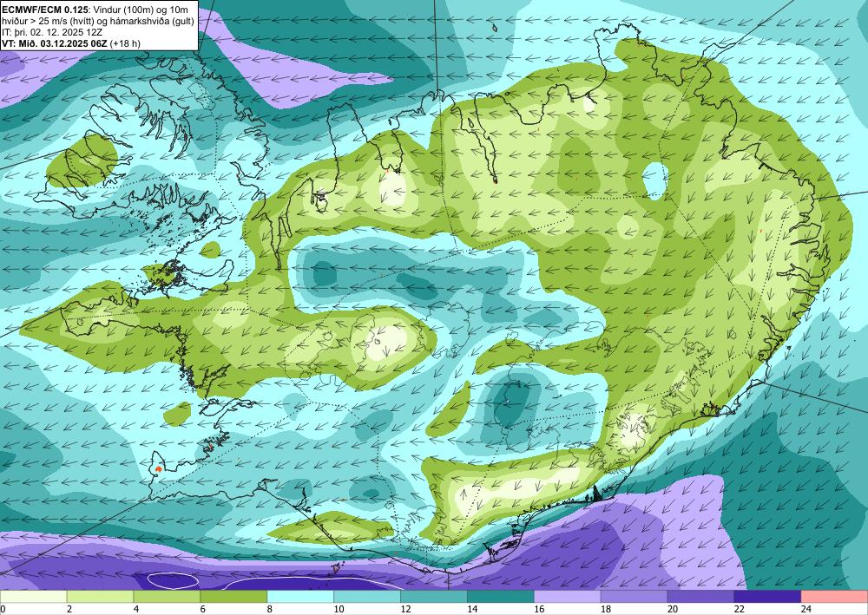Viewport: 868px width, 615px height.
Task: Click the legend scale label "14"
Action: pos(472,609)
